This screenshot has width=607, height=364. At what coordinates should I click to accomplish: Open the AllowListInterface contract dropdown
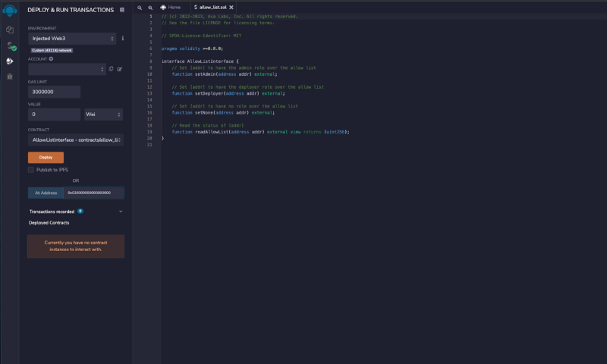pos(76,140)
